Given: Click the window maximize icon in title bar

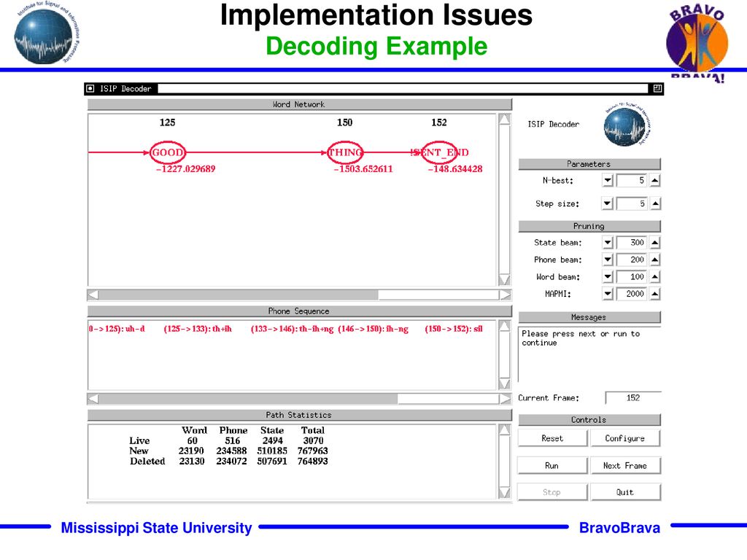Looking at the screenshot, I should (x=657, y=88).
